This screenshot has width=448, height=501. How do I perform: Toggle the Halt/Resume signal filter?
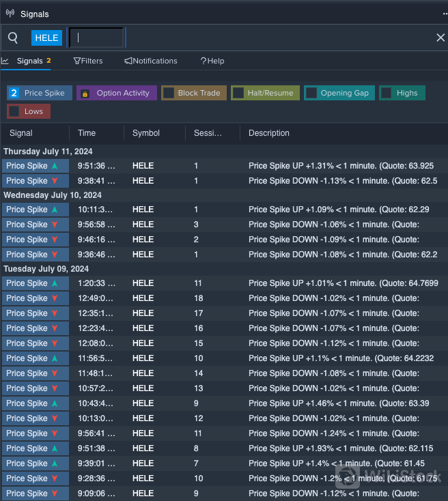click(238, 94)
